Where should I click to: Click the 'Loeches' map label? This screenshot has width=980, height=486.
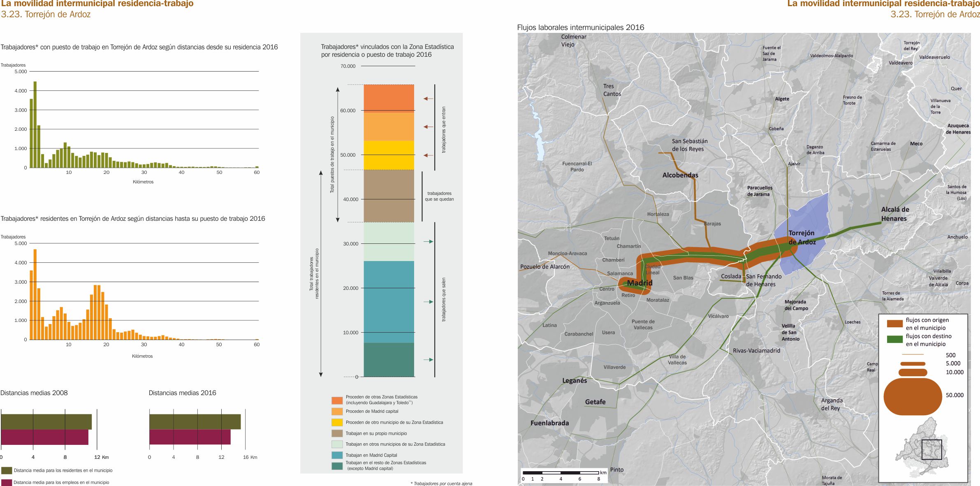[x=853, y=322]
